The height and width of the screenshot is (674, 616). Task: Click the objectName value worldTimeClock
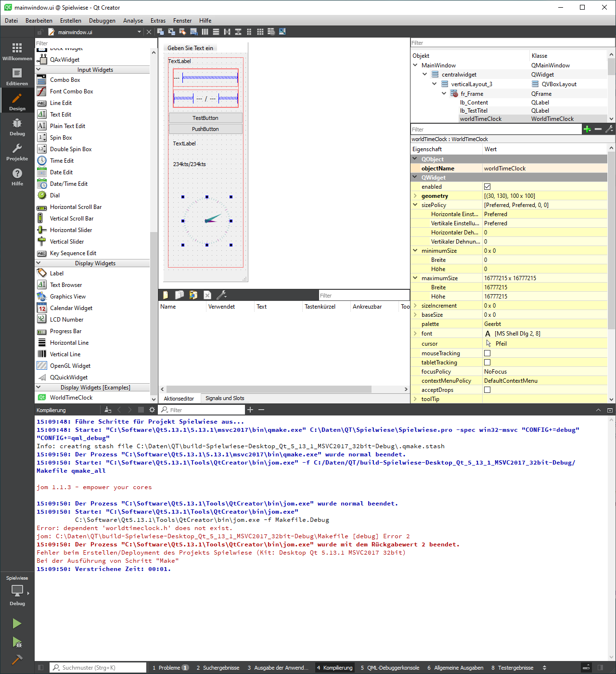point(545,168)
